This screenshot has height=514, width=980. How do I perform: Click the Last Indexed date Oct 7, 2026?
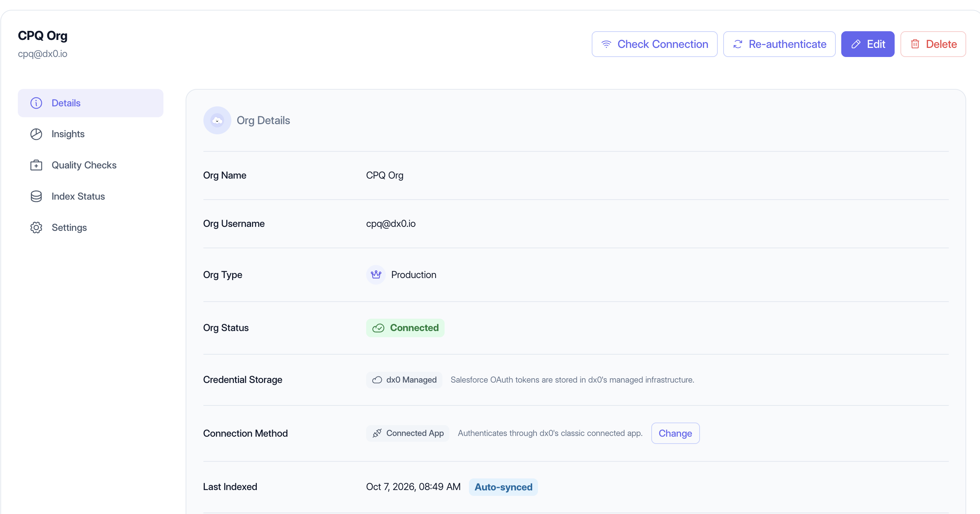pos(413,487)
